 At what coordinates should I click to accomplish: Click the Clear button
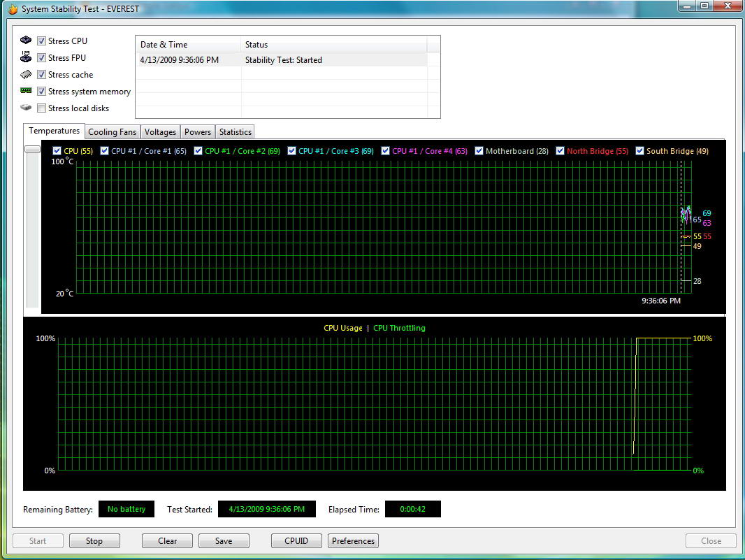(x=167, y=541)
